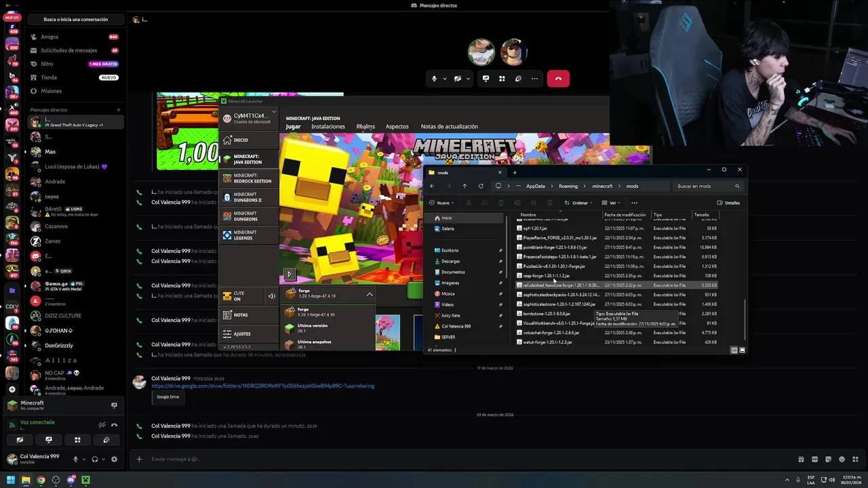This screenshot has height=488, width=868.
Task: Open the Google Drive folder link
Action: pos(262,386)
